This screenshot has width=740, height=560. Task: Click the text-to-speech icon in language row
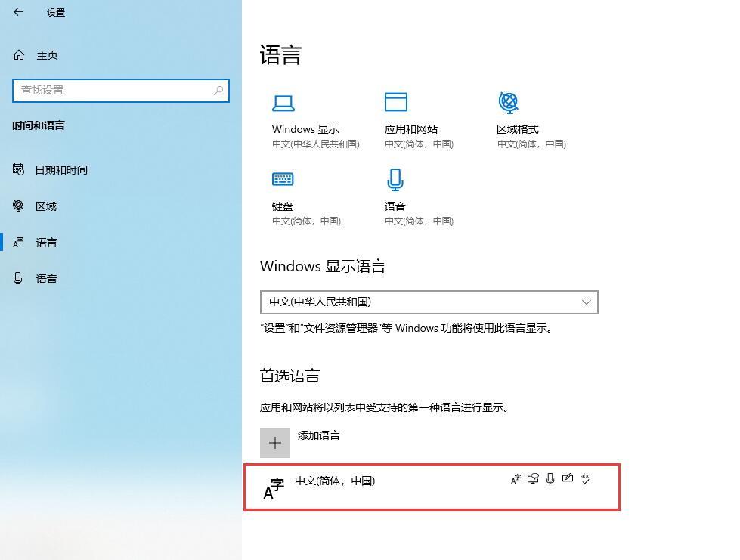pyautogui.click(x=534, y=479)
